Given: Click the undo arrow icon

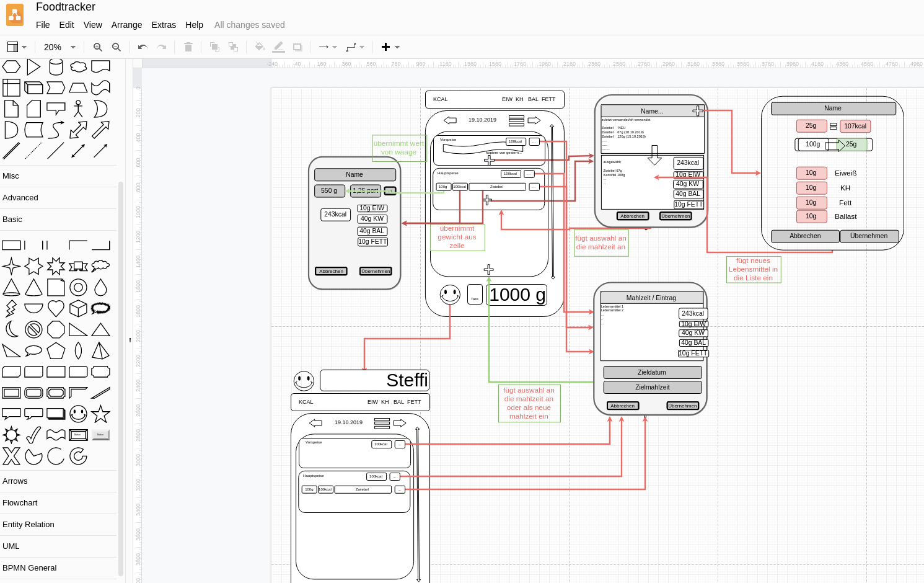Looking at the screenshot, I should point(143,47).
